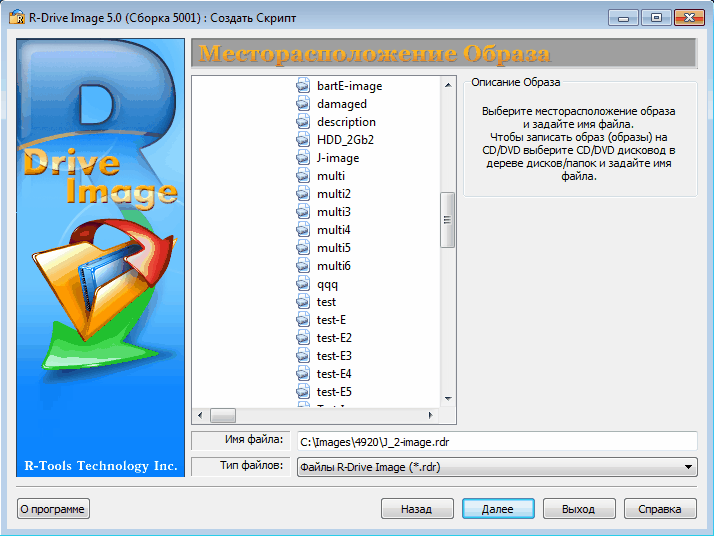Screen dimensions: 714x536
Task: Click the image file icon beside multi3
Action: [x=303, y=212]
